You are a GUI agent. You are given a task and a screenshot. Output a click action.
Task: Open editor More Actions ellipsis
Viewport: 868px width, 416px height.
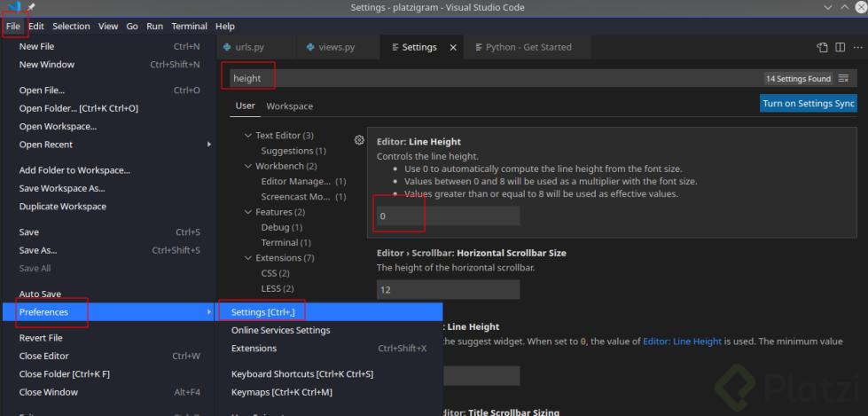point(858,47)
